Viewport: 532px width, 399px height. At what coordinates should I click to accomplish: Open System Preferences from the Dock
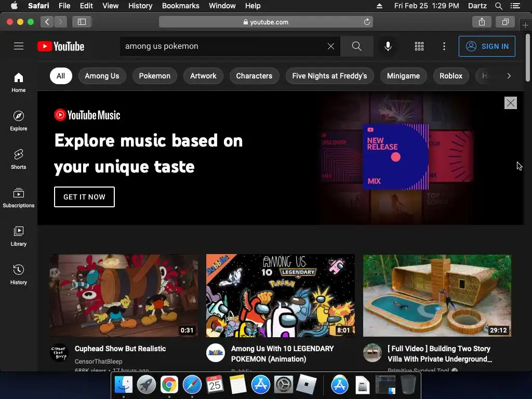(x=283, y=385)
